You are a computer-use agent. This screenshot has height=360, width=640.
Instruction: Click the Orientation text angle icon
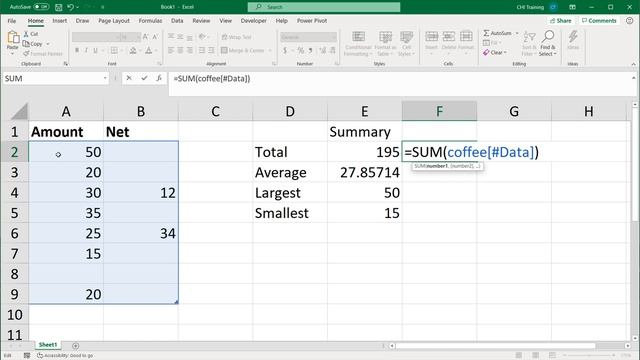pyautogui.click(x=202, y=37)
